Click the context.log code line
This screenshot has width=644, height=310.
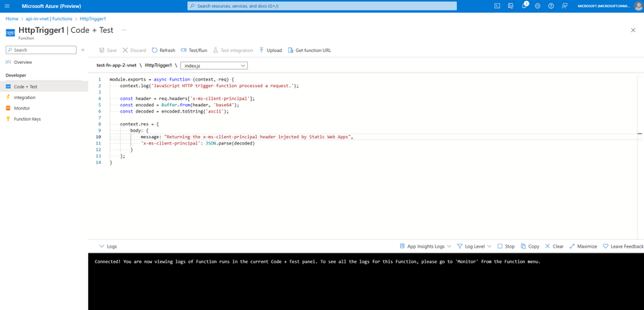click(210, 85)
